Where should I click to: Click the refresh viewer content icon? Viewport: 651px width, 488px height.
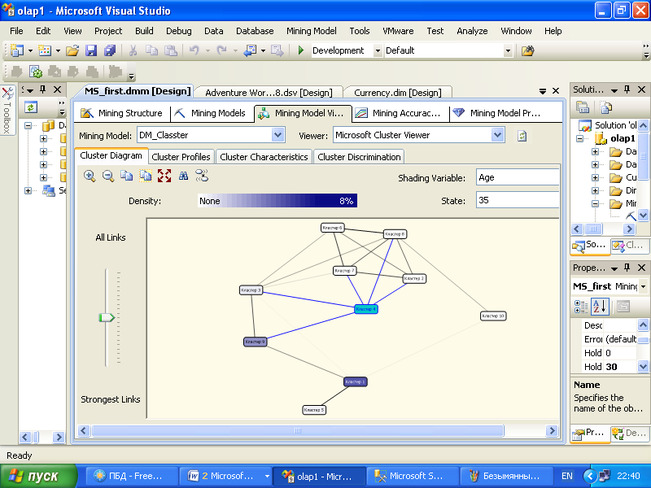pos(521,135)
